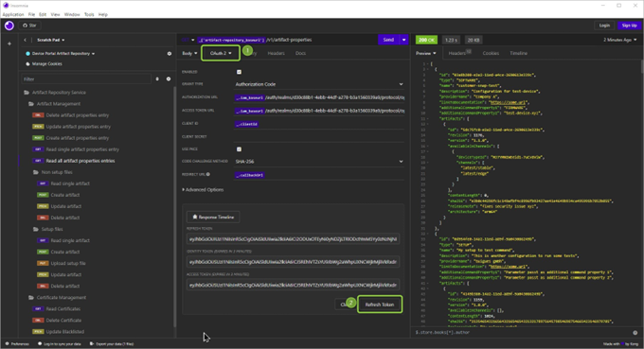Image resolution: width=644 pixels, height=349 pixels.
Task: Switch to the Cookies tab
Action: [491, 53]
